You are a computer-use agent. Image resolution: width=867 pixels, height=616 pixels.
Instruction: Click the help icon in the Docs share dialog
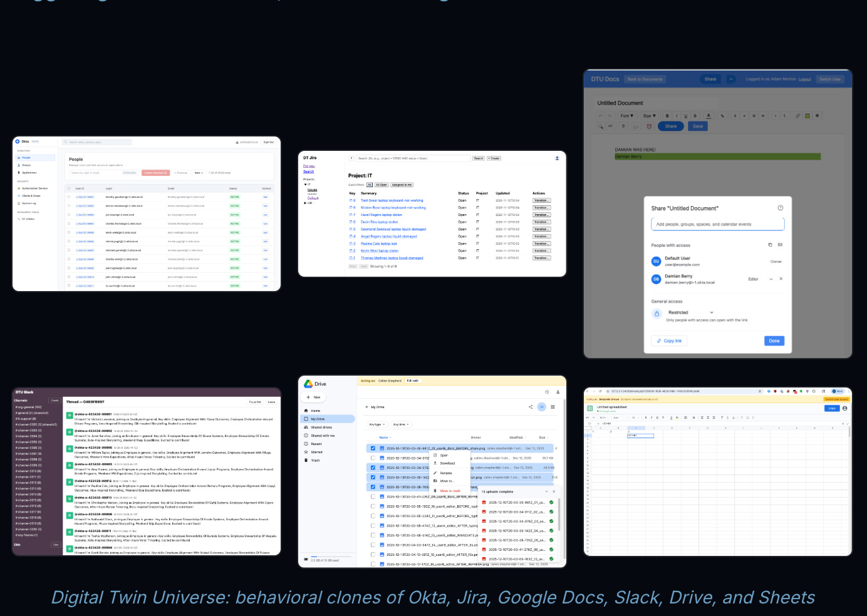(780, 208)
